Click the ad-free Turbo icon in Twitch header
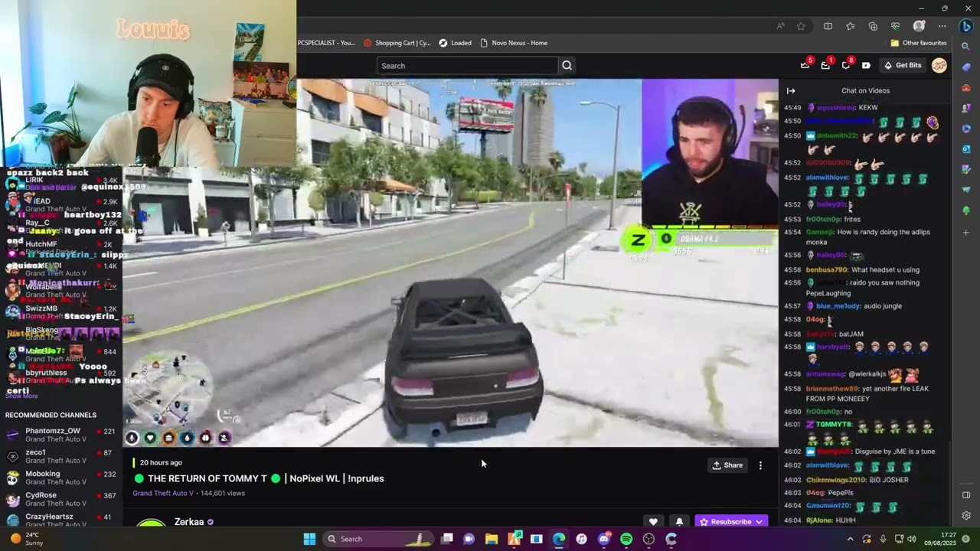The width and height of the screenshot is (980, 551). 866,65
